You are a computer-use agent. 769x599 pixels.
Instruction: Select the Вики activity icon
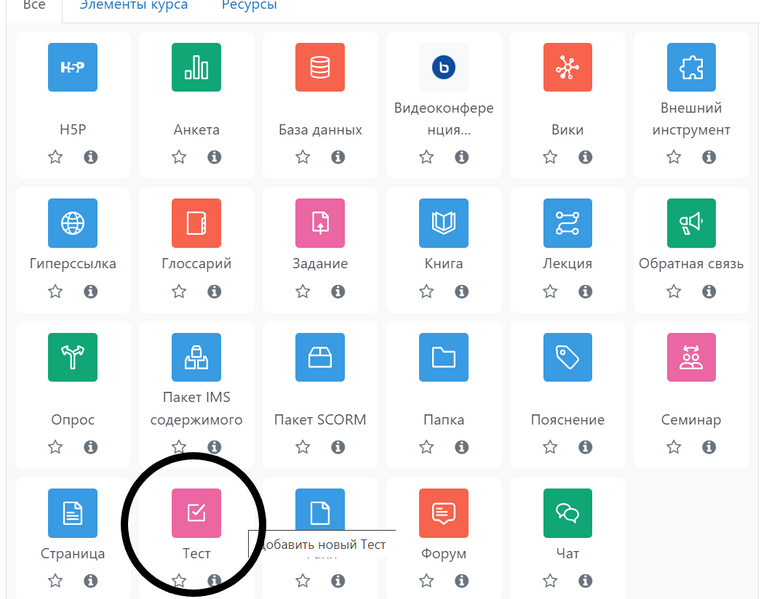click(x=567, y=68)
